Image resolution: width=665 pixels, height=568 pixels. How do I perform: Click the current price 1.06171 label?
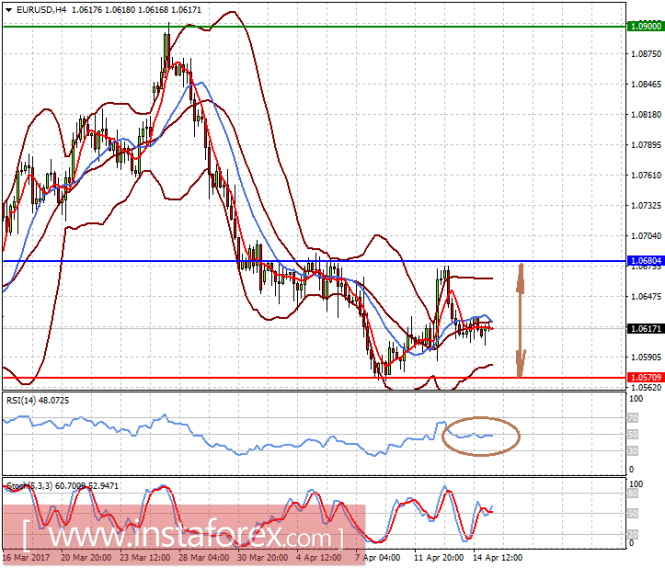click(645, 329)
